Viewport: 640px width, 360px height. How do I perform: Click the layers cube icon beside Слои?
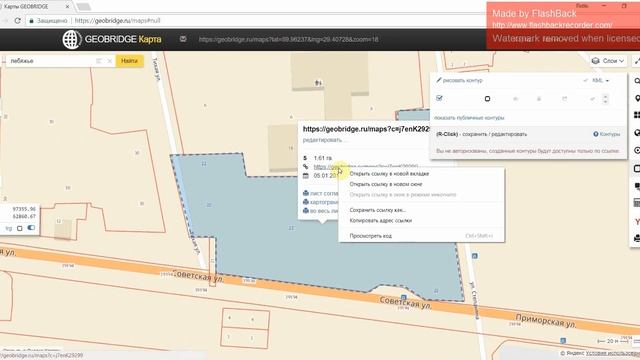coord(596,61)
